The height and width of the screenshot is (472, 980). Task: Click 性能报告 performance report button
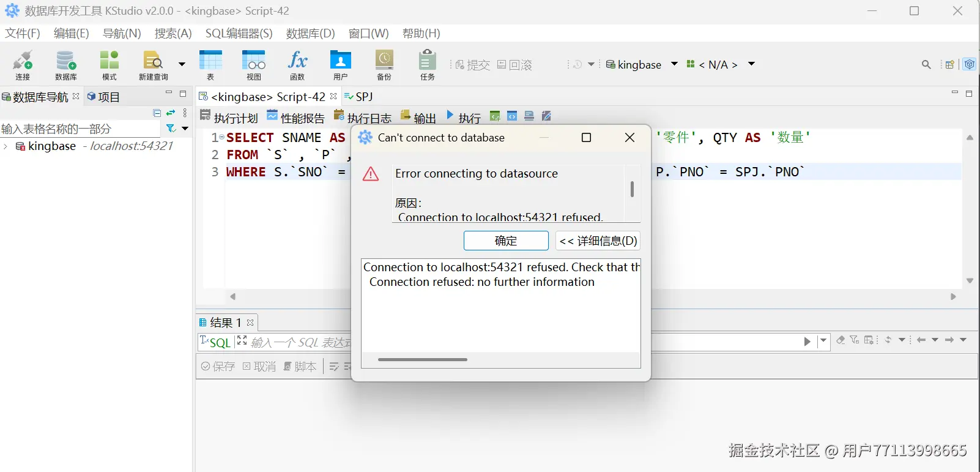tap(296, 117)
